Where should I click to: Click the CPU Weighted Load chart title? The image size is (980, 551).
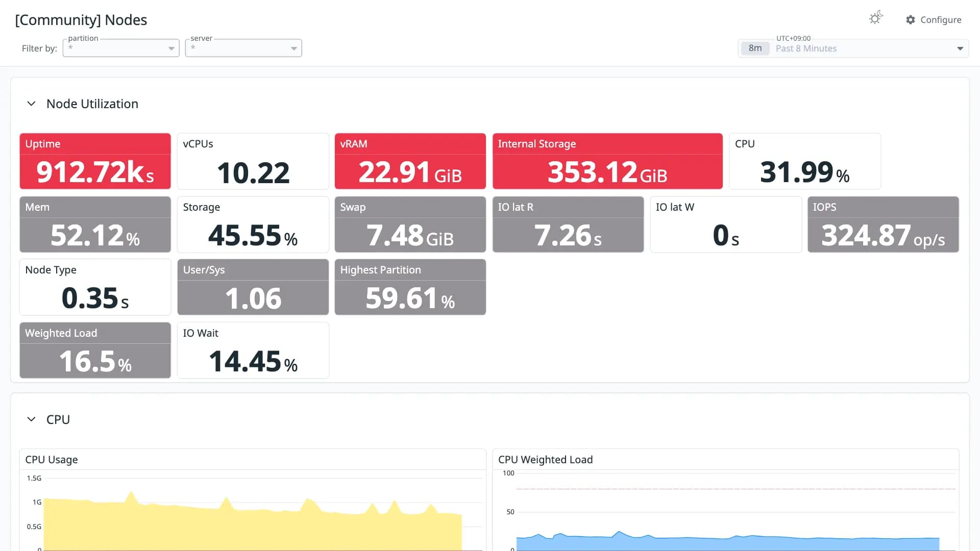tap(545, 460)
